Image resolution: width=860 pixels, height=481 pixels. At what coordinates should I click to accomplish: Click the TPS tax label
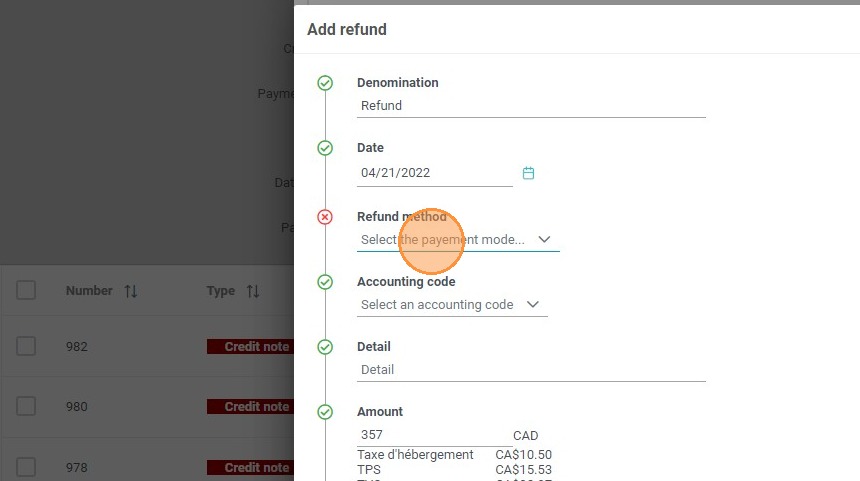click(x=369, y=469)
